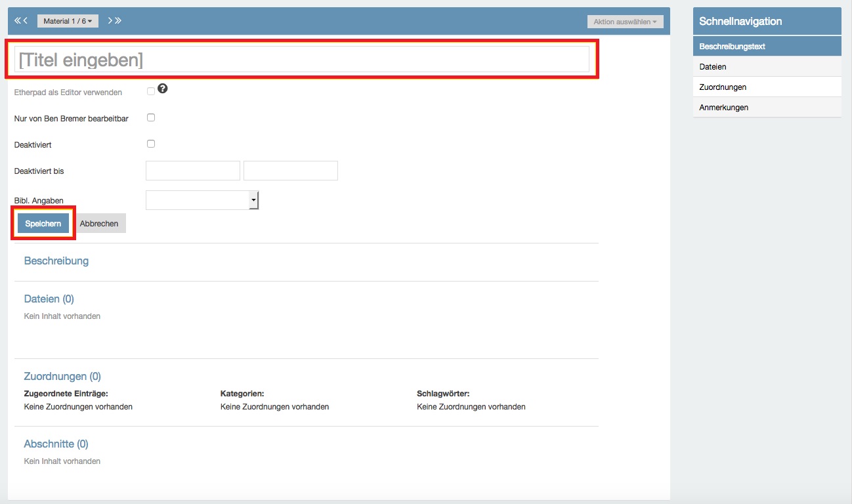The width and height of the screenshot is (852, 504).
Task: Go to next material with single-right arrow
Action: (110, 21)
